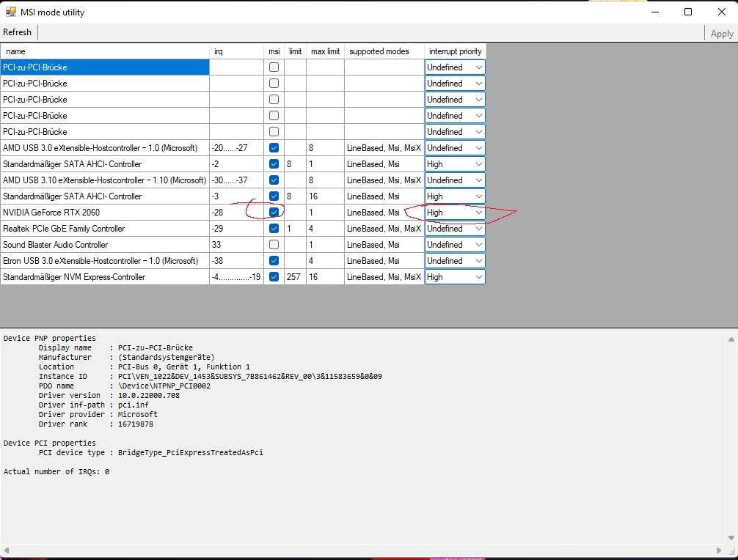Open priority dropdown for SATA AHCI irq -2
738x560 pixels.
[x=455, y=164]
